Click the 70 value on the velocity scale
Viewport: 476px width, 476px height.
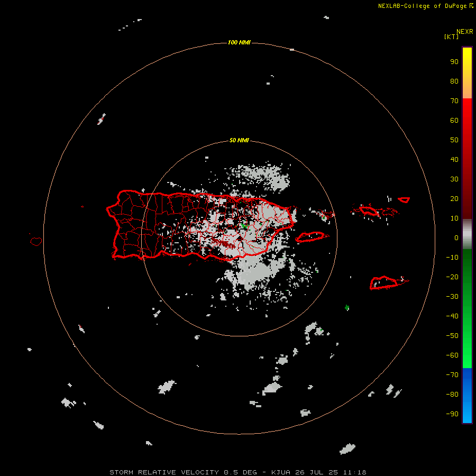point(454,101)
